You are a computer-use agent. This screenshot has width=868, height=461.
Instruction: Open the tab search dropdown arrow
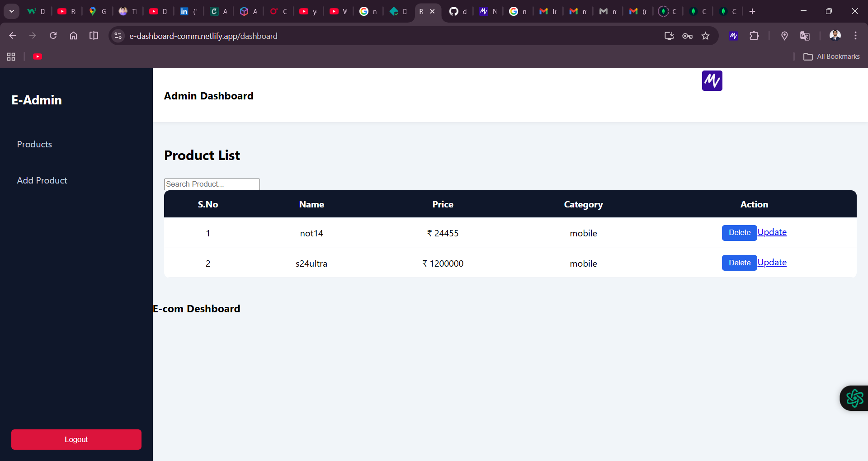pos(11,11)
